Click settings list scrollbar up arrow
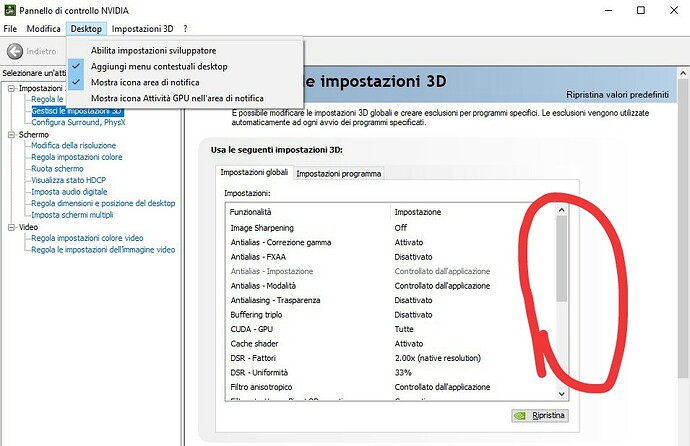Viewport: 690px width, 446px height. click(562, 210)
